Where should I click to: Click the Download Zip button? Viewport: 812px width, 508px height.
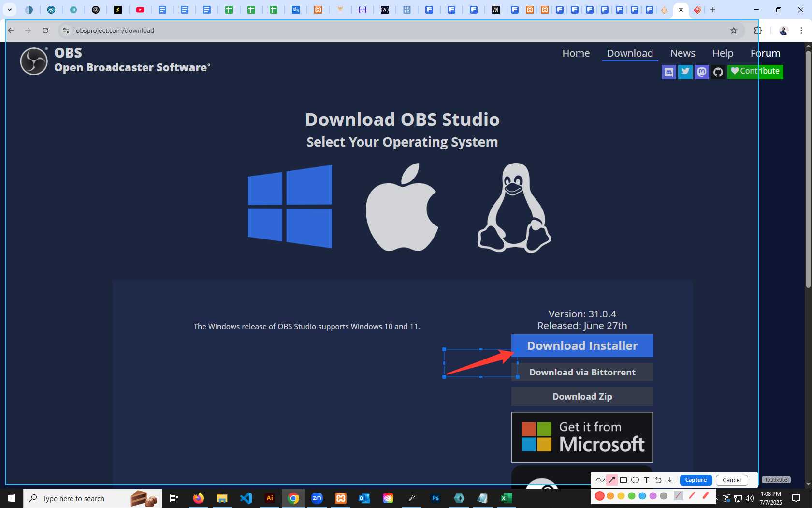tap(582, 396)
